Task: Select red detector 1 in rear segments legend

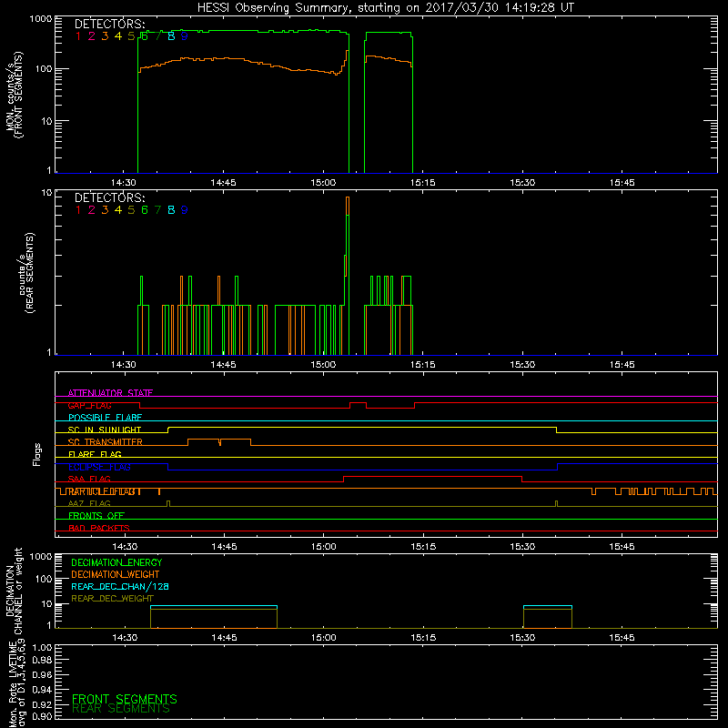Action: point(78,210)
